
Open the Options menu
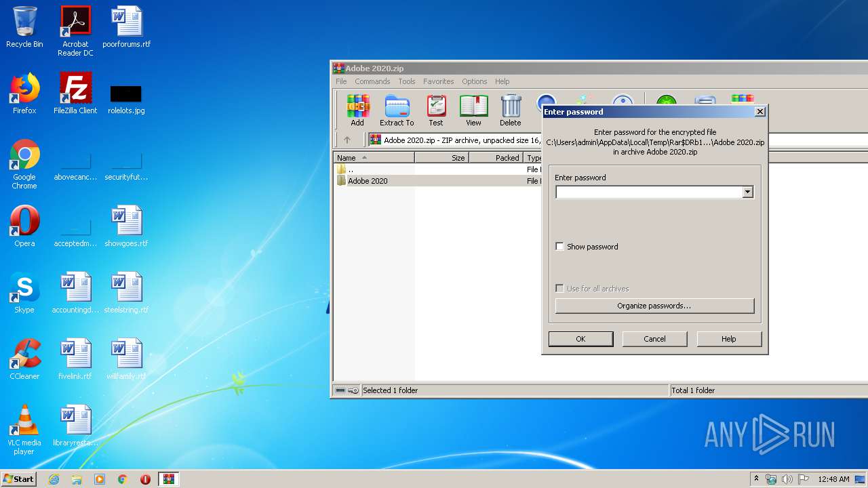pyautogui.click(x=475, y=81)
